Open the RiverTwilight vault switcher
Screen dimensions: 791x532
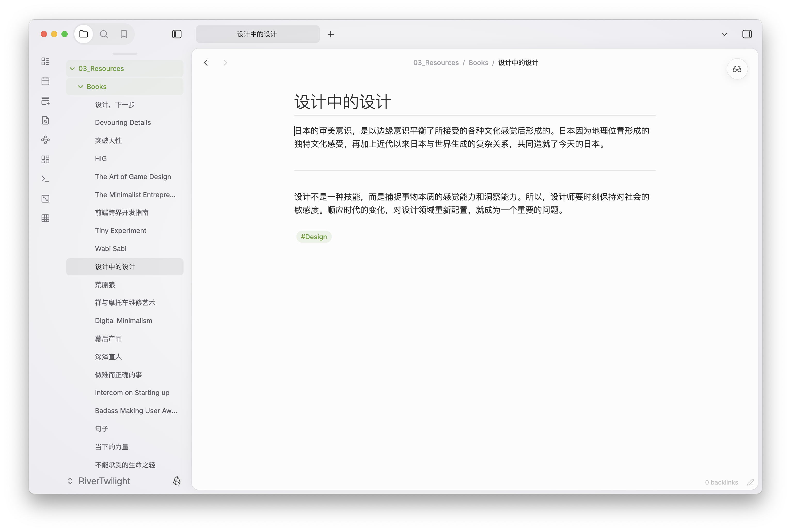[x=98, y=481]
